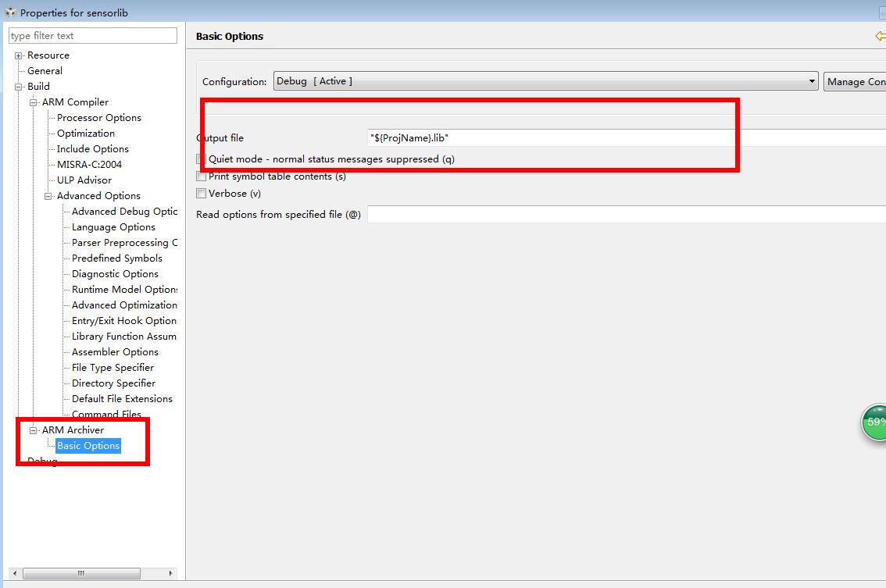Viewport: 886px width, 588px height.
Task: Click the tree scrollbar right arrow
Action: [170, 573]
